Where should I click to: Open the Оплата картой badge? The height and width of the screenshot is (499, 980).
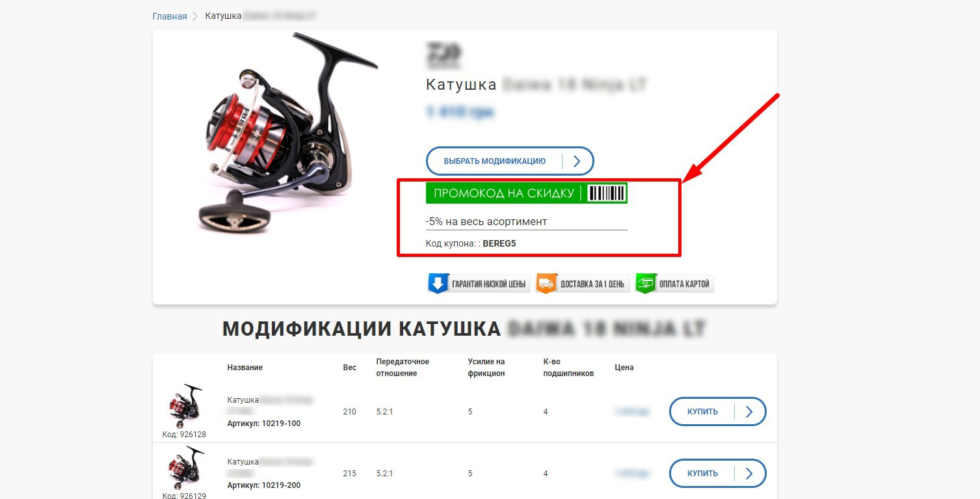click(x=674, y=284)
